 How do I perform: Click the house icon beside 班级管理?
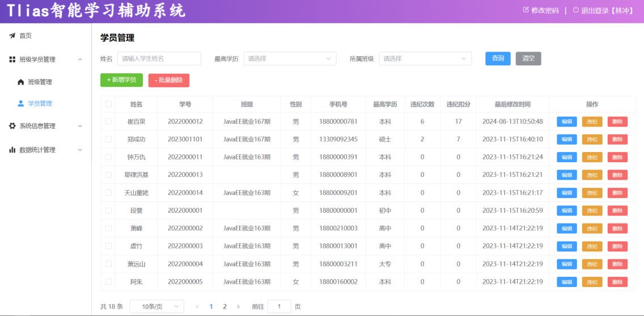click(21, 82)
